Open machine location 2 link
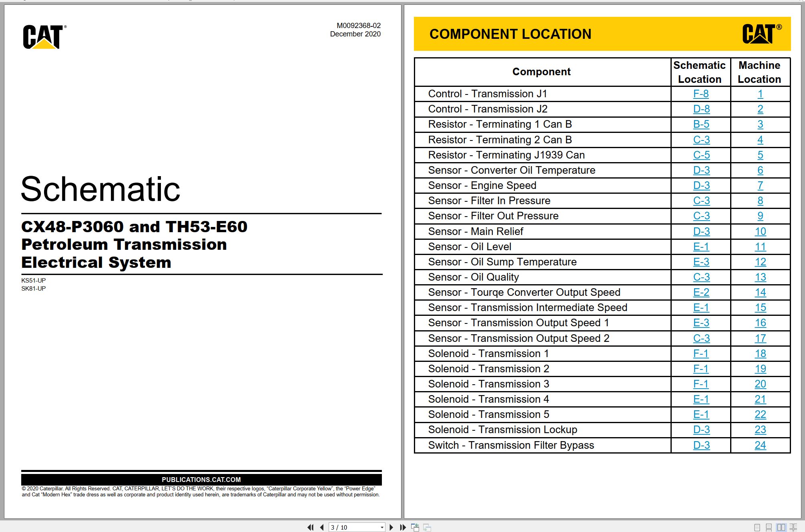This screenshot has width=805, height=532. click(x=760, y=109)
